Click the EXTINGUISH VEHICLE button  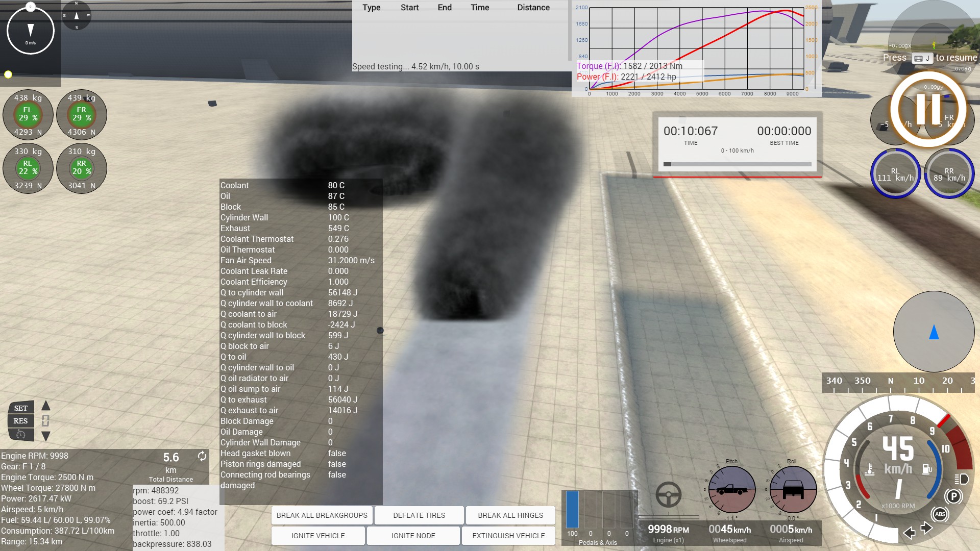[508, 536]
